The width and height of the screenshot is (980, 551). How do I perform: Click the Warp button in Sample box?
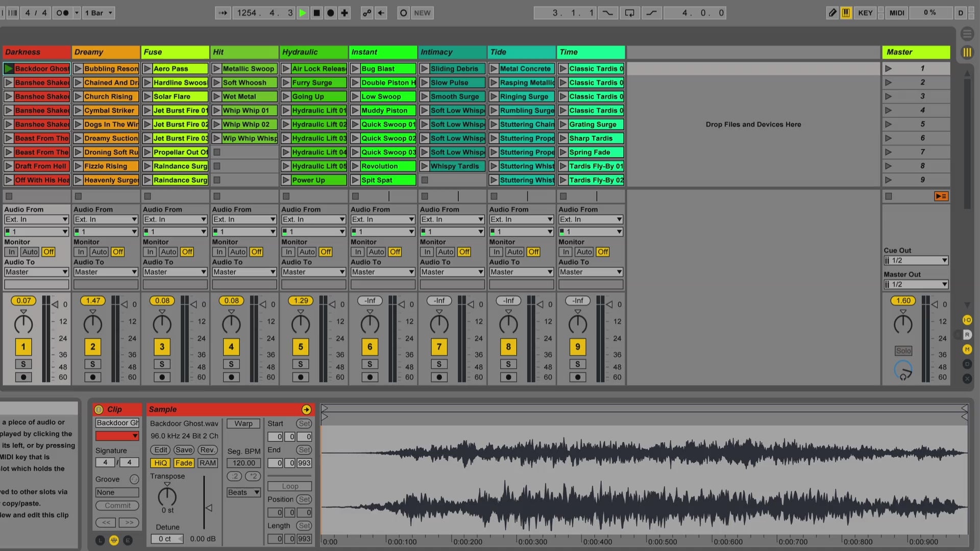[243, 423]
